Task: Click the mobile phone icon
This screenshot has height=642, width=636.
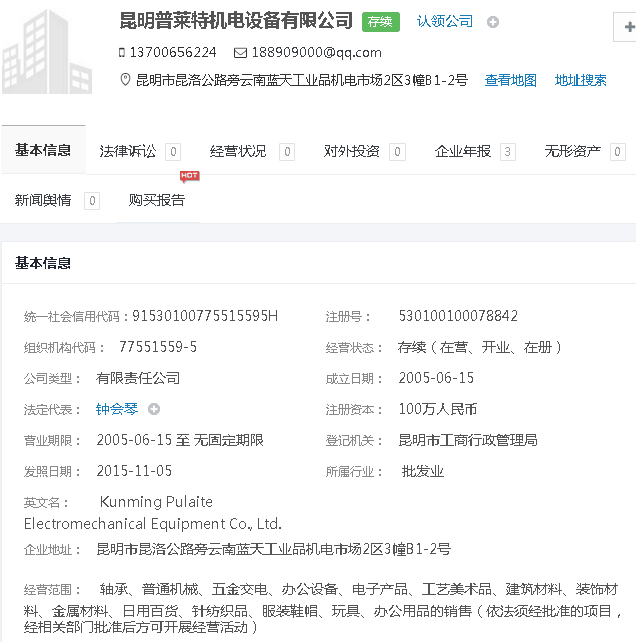Action: tap(122, 53)
